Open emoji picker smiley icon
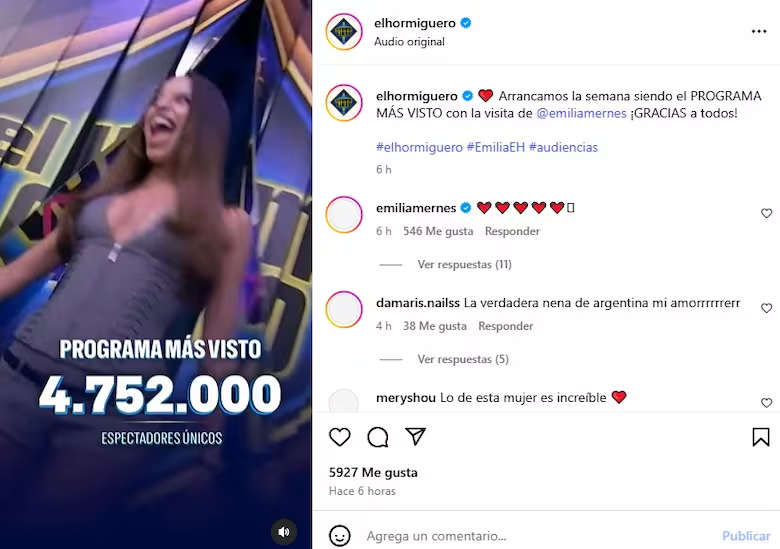The width and height of the screenshot is (780, 549). 340,536
